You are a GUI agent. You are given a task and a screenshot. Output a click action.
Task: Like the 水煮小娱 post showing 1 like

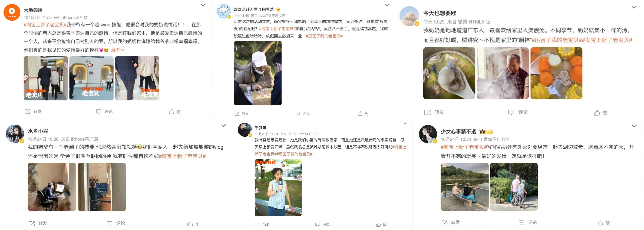193,224
